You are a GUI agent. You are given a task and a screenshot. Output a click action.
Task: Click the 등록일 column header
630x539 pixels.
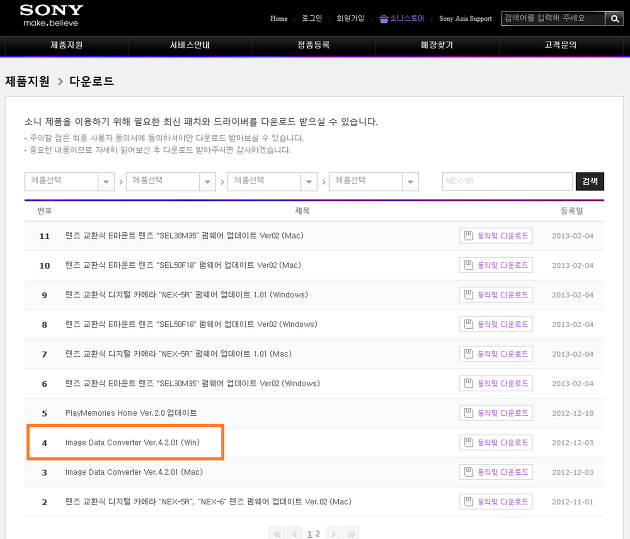click(x=572, y=211)
